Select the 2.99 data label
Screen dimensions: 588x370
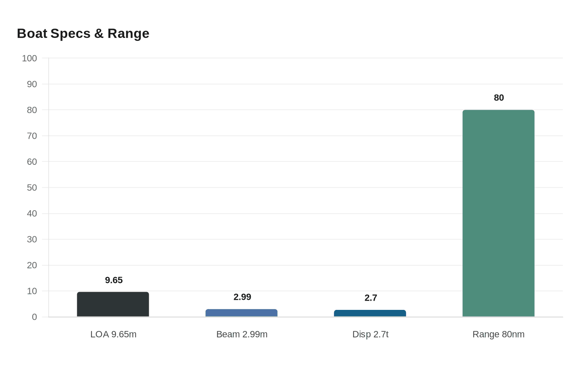tap(242, 297)
